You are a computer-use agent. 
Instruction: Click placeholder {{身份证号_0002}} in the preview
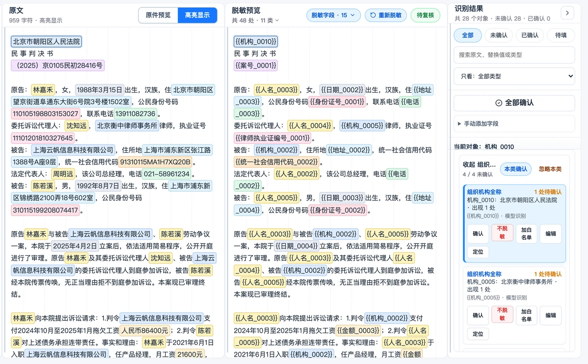(338, 210)
